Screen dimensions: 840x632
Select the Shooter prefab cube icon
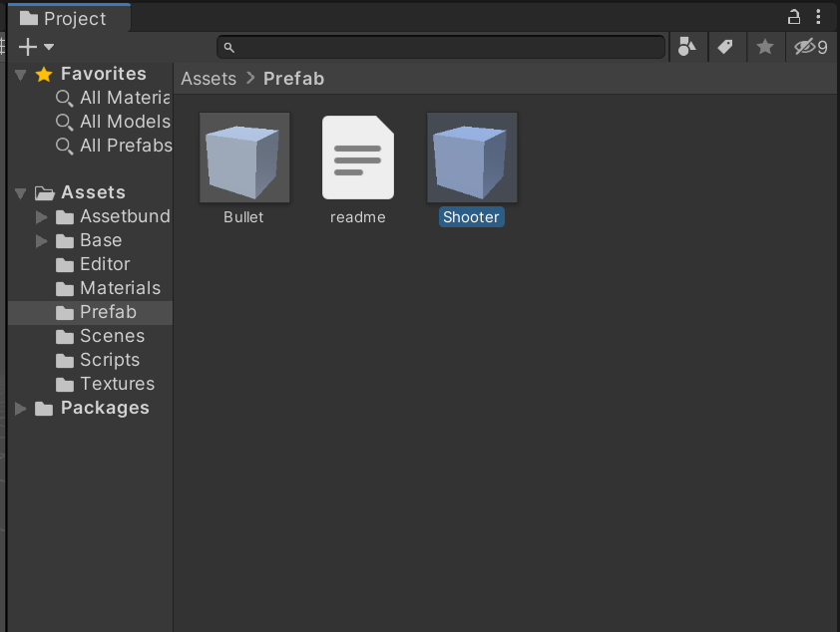coord(472,158)
